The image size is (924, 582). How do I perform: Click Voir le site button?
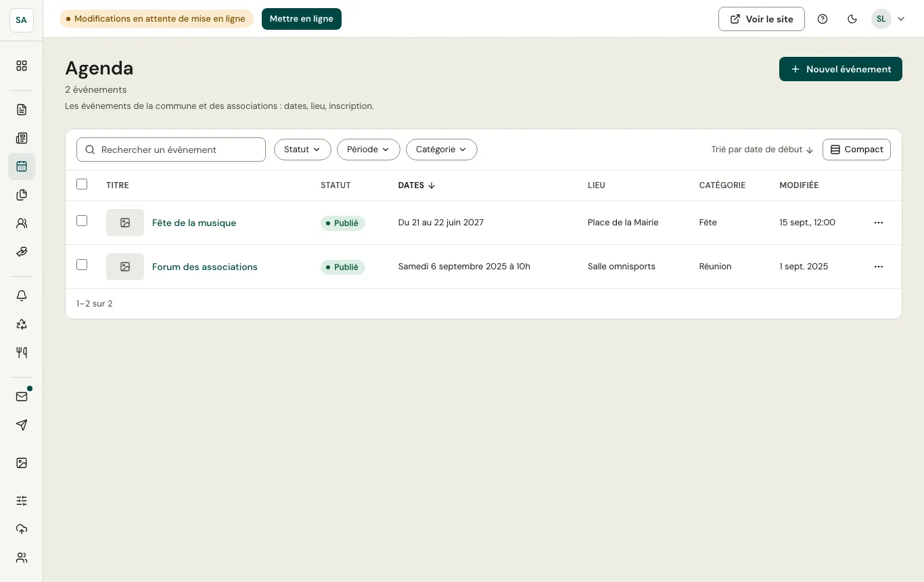762,19
